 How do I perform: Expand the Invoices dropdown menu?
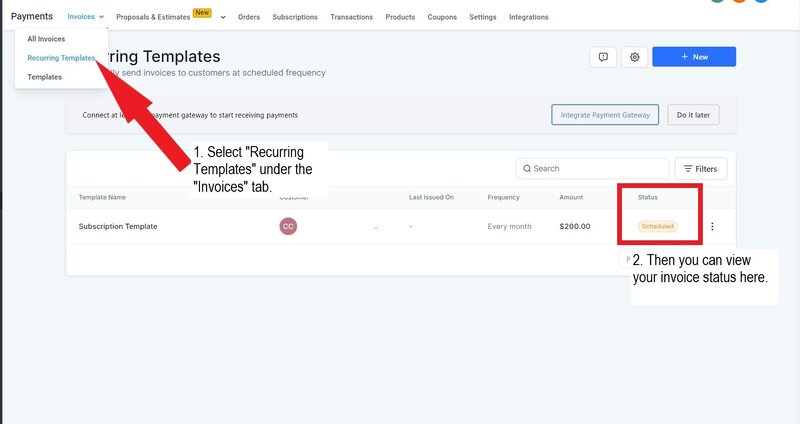(86, 17)
